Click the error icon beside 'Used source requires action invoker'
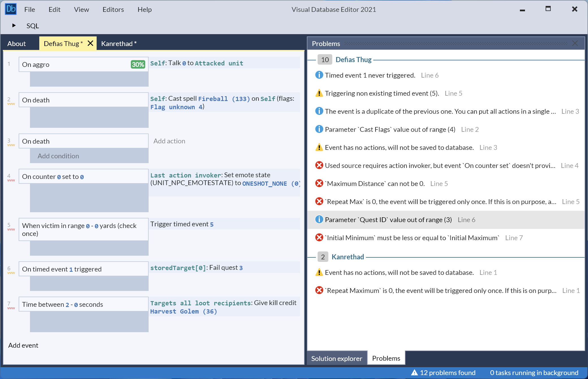 (319, 165)
